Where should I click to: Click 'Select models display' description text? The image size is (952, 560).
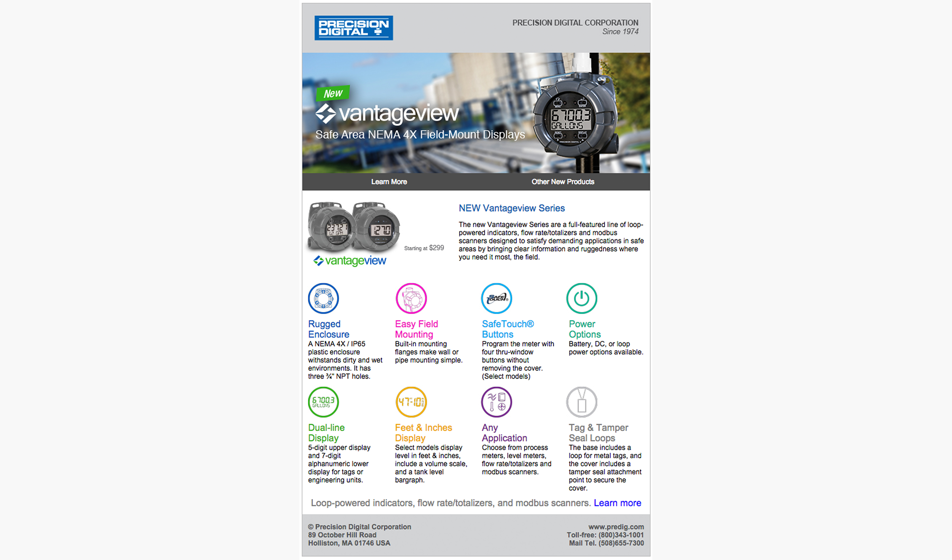pos(431,464)
